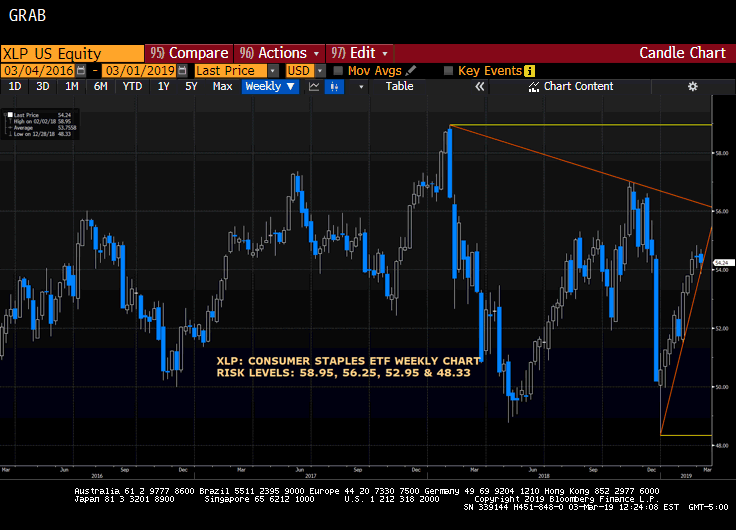Edit the start date 03/04/2016 field

click(x=38, y=71)
